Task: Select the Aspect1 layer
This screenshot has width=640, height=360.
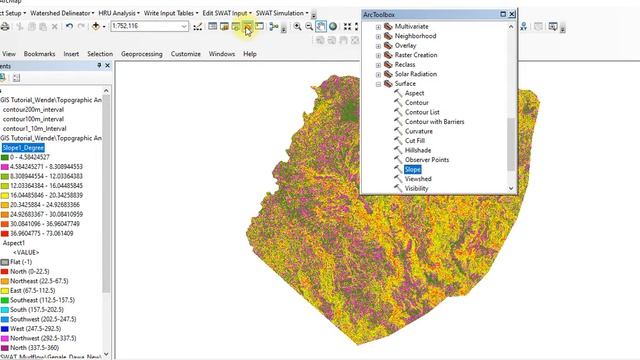Action: point(14,243)
